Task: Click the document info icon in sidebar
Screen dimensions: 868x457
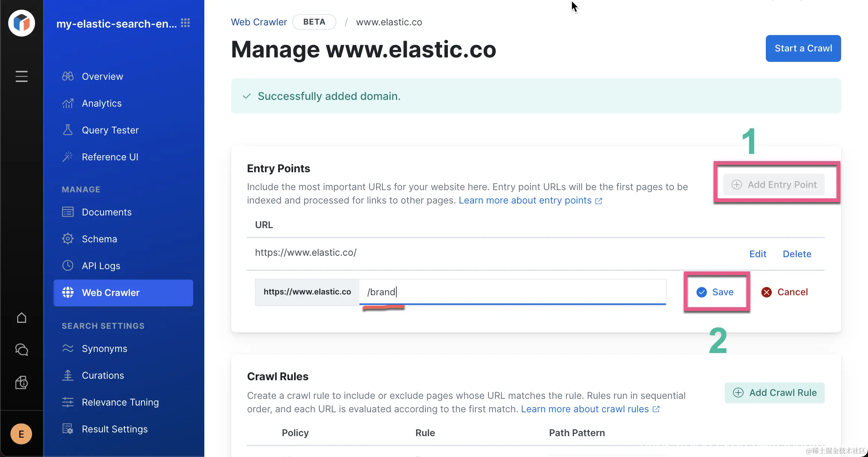Action: pos(22,382)
